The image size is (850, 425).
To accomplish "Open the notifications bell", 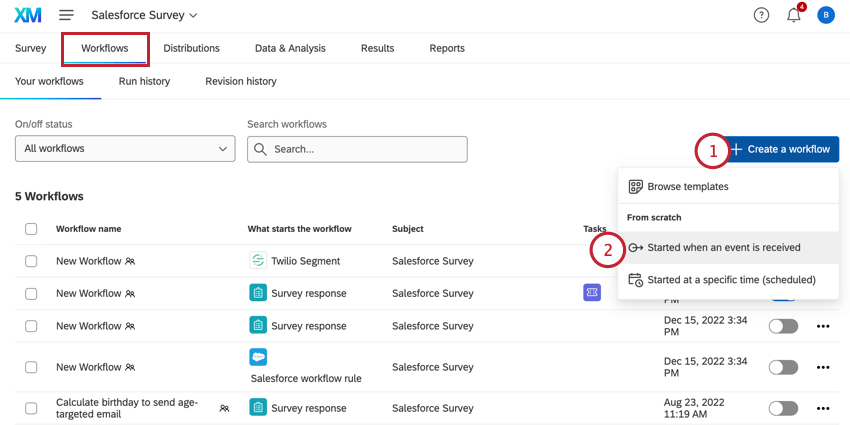I will tap(794, 15).
